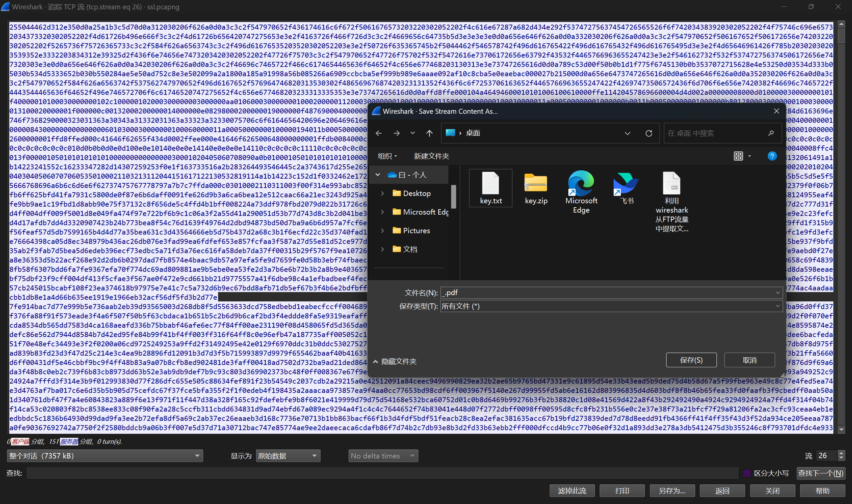852x504 pixels.
Task: Select the 利用wireshark从FTP流量 document icon
Action: tap(672, 202)
